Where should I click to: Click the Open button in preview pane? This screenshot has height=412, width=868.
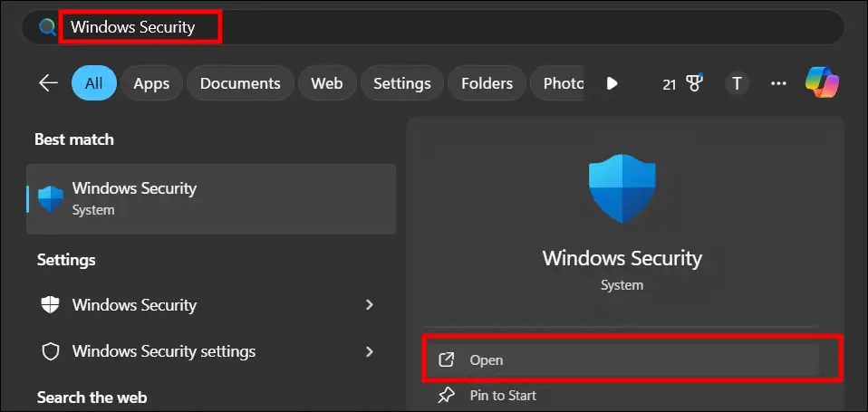622,360
